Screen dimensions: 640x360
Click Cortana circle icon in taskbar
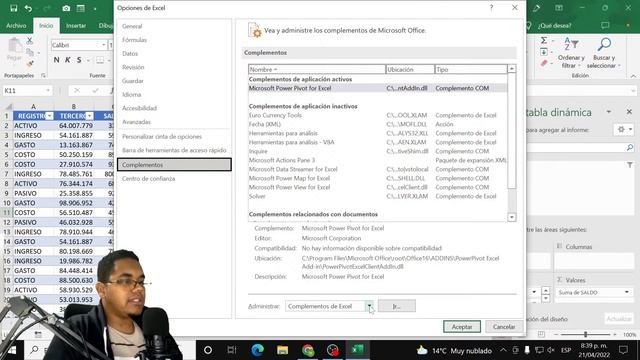(x=208, y=350)
